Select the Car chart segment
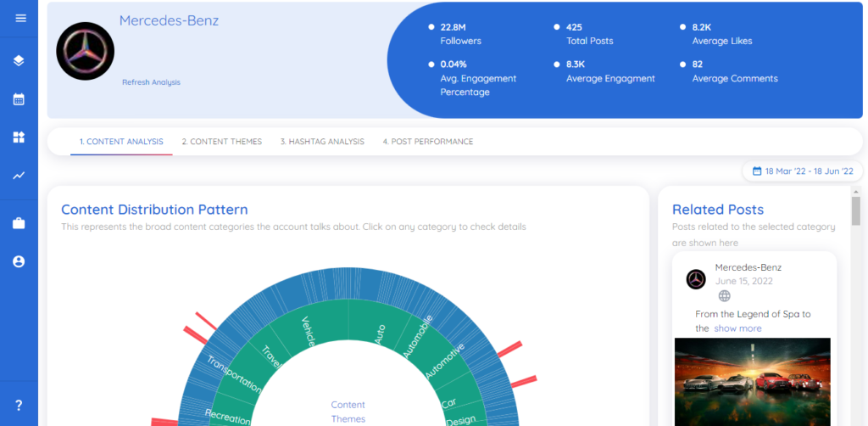The width and height of the screenshot is (868, 426). pos(449,403)
